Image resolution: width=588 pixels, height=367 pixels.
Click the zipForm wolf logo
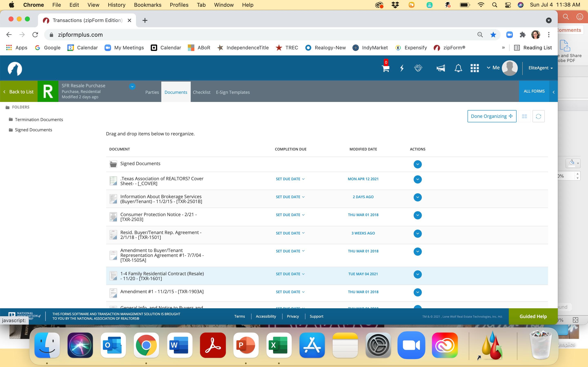[x=15, y=69]
